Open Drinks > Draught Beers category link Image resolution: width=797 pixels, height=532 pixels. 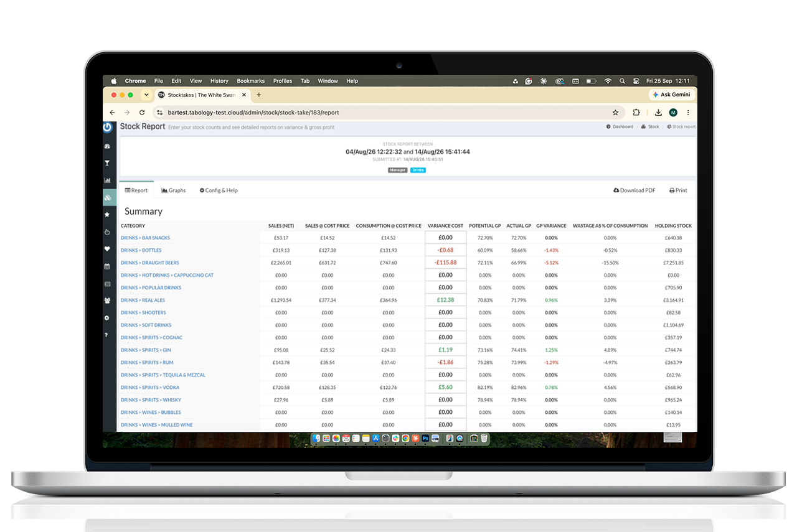[150, 263]
